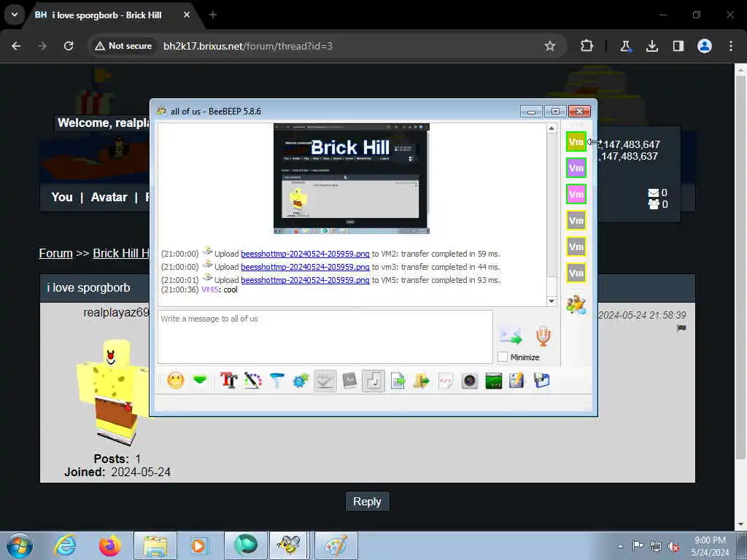Click the send file document icon
This screenshot has width=747, height=560.
coord(398,381)
